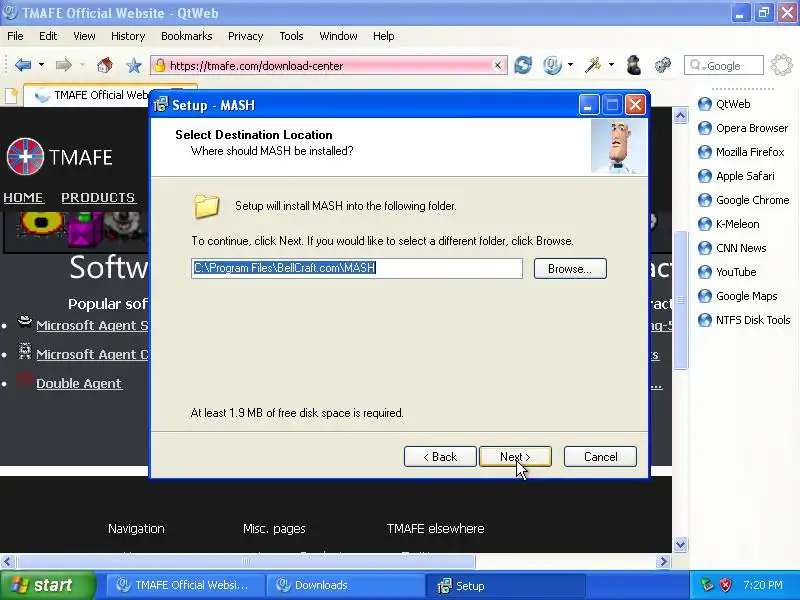Click Next in the Setup wizard

pyautogui.click(x=515, y=457)
